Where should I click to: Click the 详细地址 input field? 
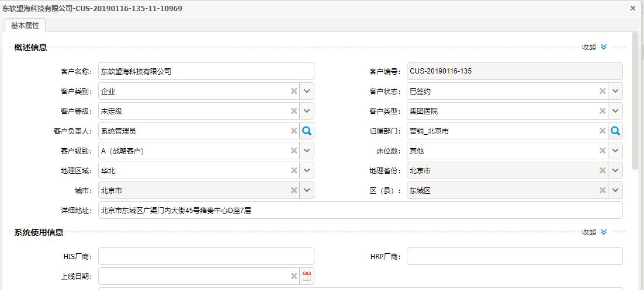click(x=361, y=210)
